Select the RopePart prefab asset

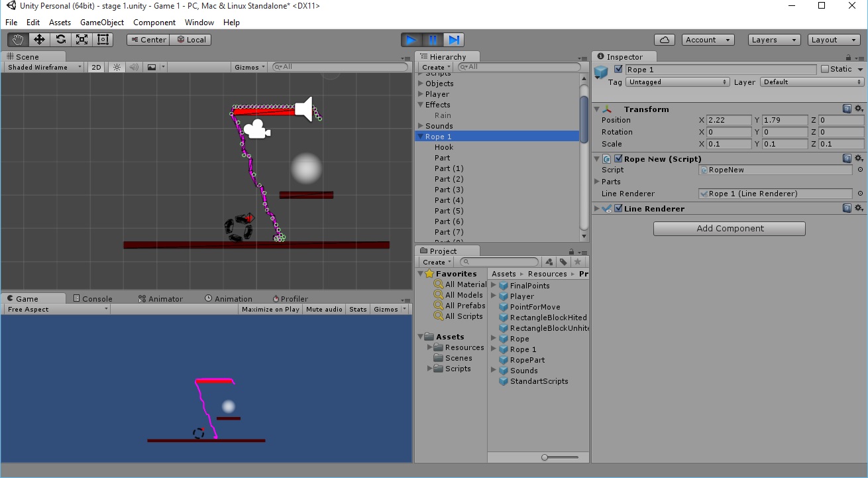(x=527, y=360)
